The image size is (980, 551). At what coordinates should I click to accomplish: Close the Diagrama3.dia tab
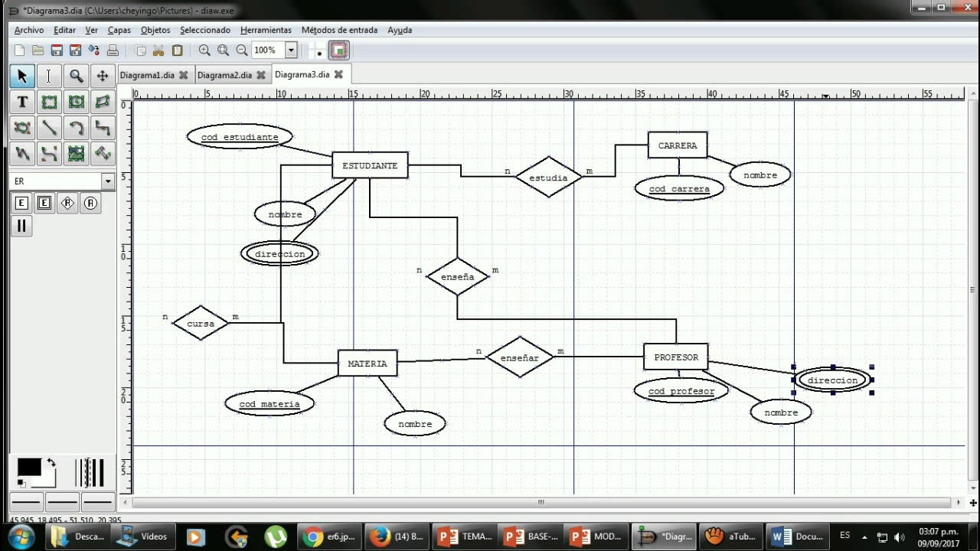pos(338,74)
